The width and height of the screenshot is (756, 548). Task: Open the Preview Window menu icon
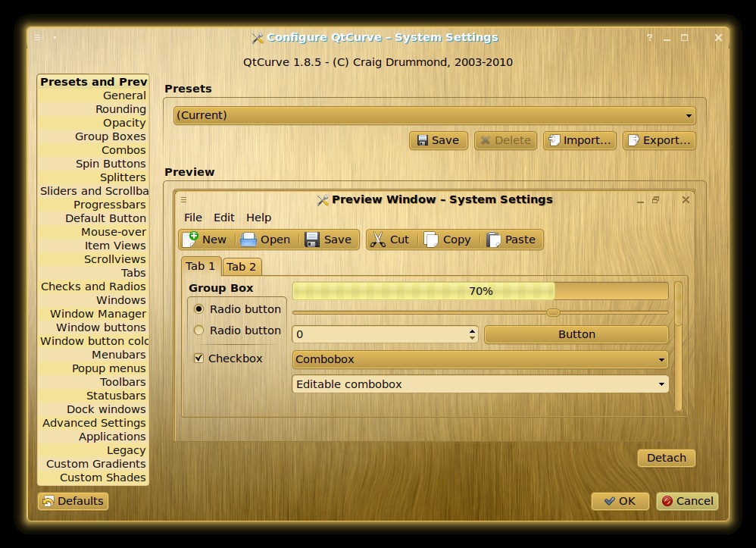183,199
